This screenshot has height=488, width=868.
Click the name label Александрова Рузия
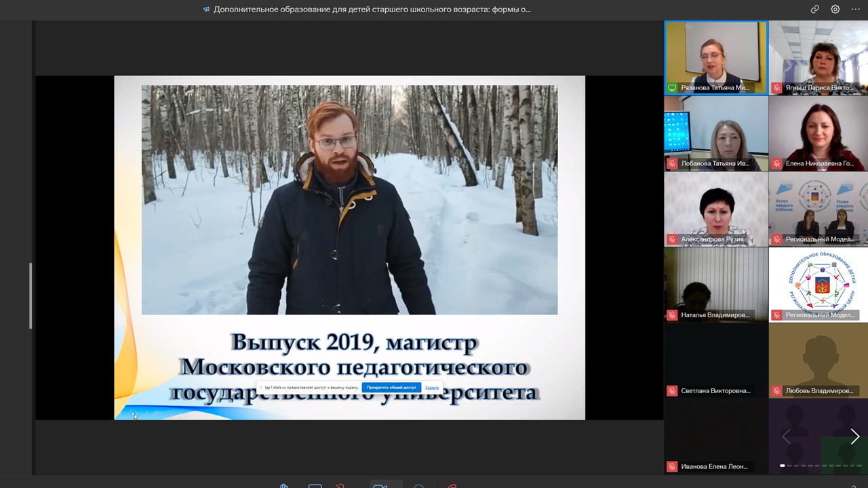(x=712, y=239)
